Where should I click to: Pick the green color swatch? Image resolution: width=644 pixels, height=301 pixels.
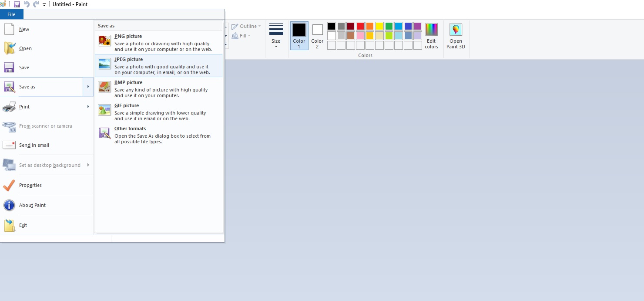[389, 26]
